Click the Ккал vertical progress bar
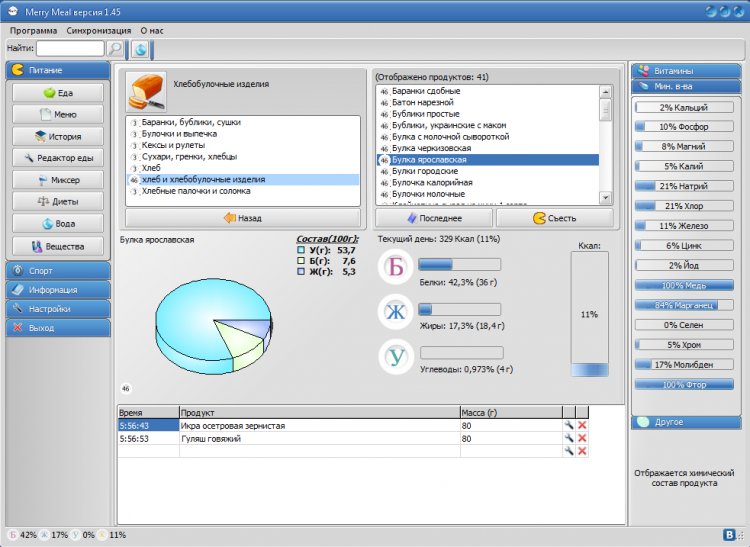750x547 pixels. (x=589, y=315)
